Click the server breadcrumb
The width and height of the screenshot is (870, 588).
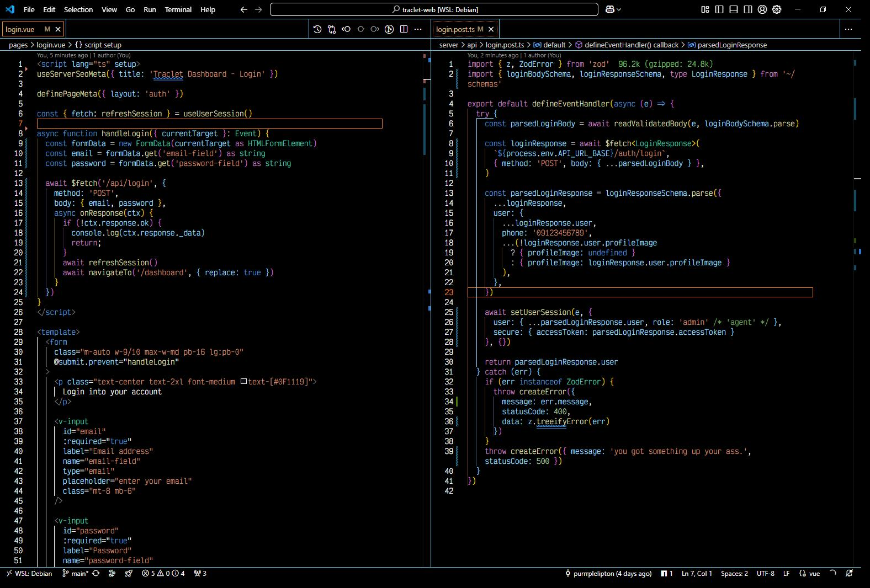(x=449, y=45)
